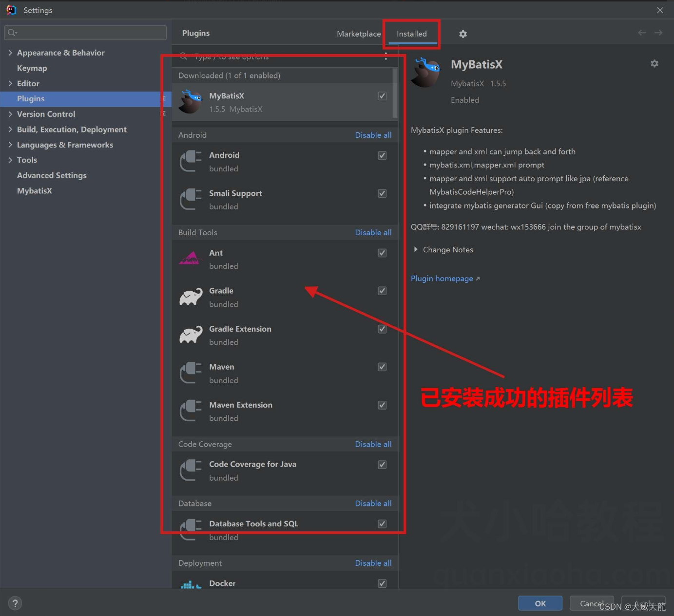This screenshot has height=616, width=674.
Task: Open MyBatisX details gear options
Action: 655,64
